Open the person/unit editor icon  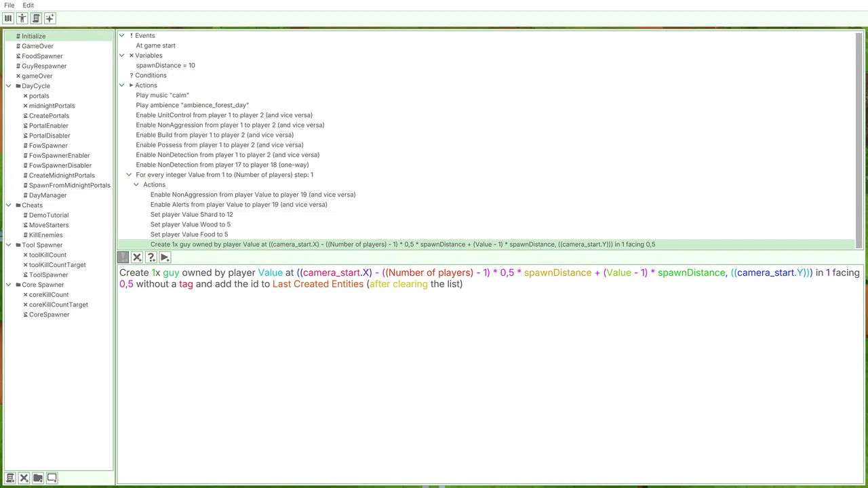click(22, 18)
